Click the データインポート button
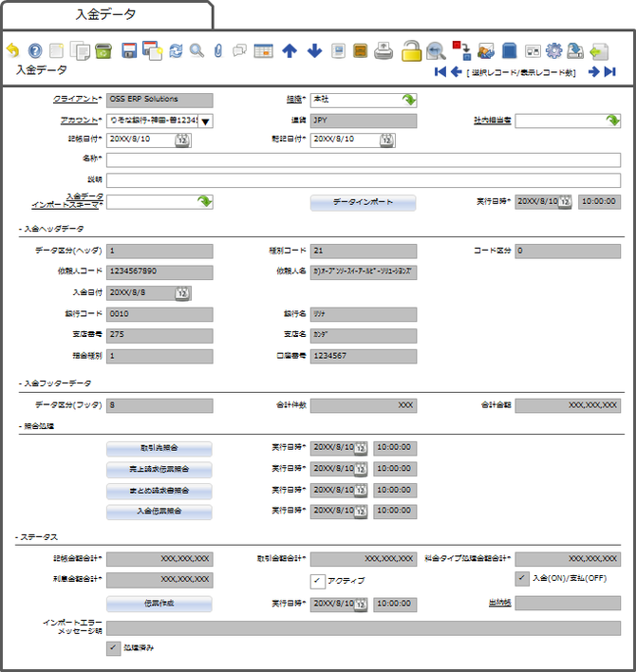Screen dimensions: 636x672 363,203
